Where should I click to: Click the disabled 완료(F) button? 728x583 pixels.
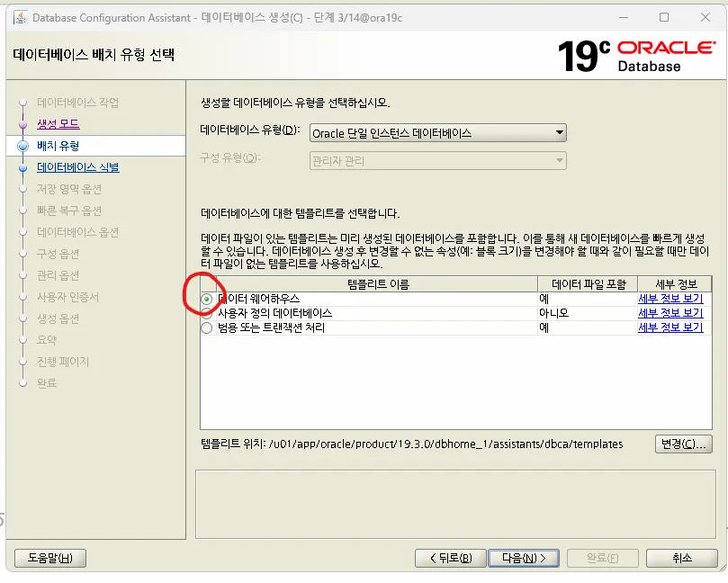pyautogui.click(x=603, y=558)
